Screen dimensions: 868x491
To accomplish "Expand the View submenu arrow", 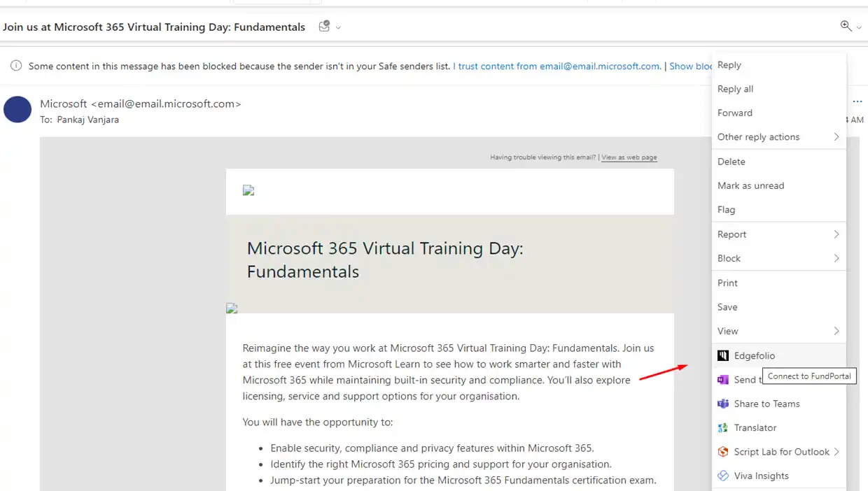I will [836, 331].
